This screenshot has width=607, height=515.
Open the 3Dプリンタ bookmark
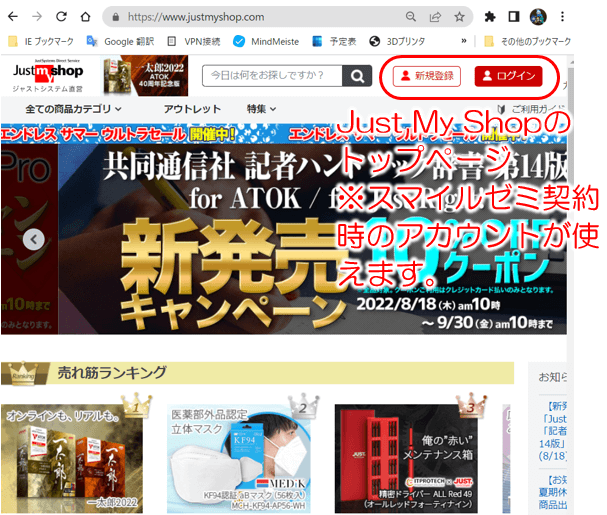point(397,41)
